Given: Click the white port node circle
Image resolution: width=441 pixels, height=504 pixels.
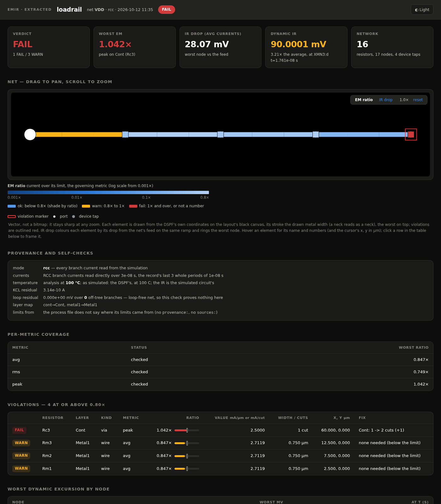Looking at the screenshot, I should [x=30, y=135].
